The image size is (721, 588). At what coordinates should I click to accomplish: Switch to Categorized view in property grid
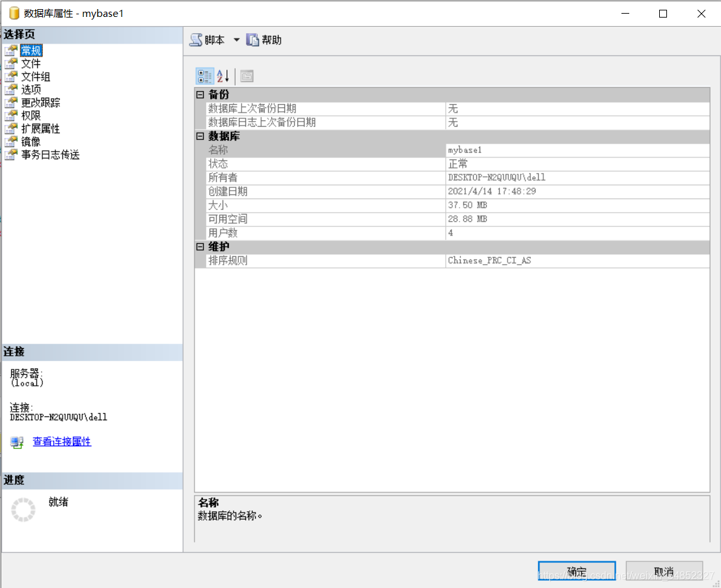(204, 76)
